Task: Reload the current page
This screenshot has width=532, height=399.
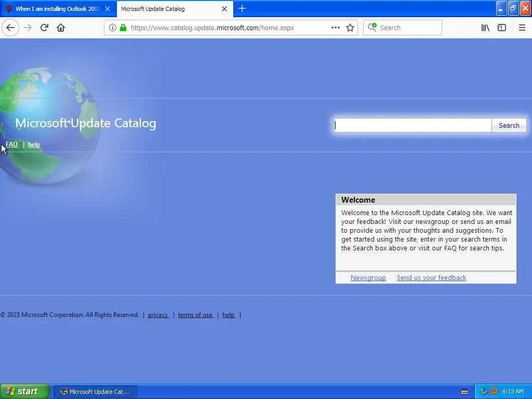Action: (x=44, y=28)
